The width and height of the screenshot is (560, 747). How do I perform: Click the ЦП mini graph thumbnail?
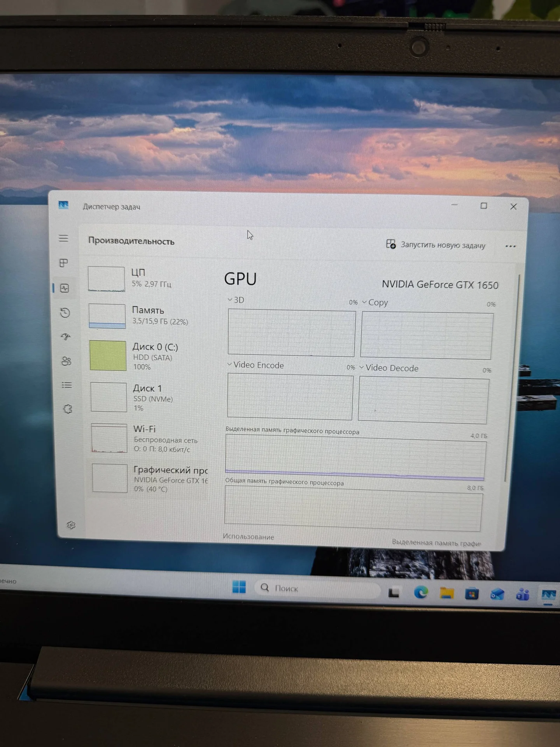click(106, 279)
